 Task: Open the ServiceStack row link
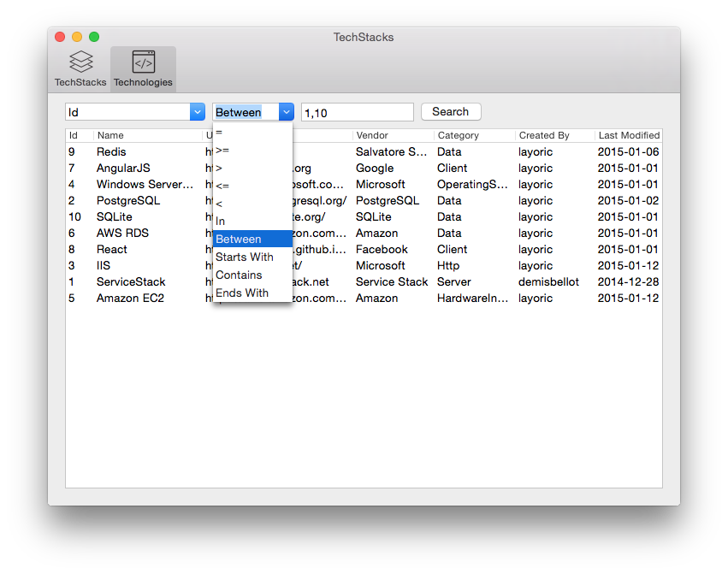point(131,281)
